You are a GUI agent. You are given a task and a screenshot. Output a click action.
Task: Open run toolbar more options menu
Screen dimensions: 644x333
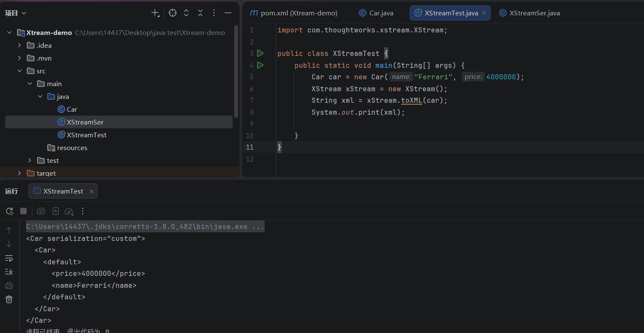(x=83, y=211)
